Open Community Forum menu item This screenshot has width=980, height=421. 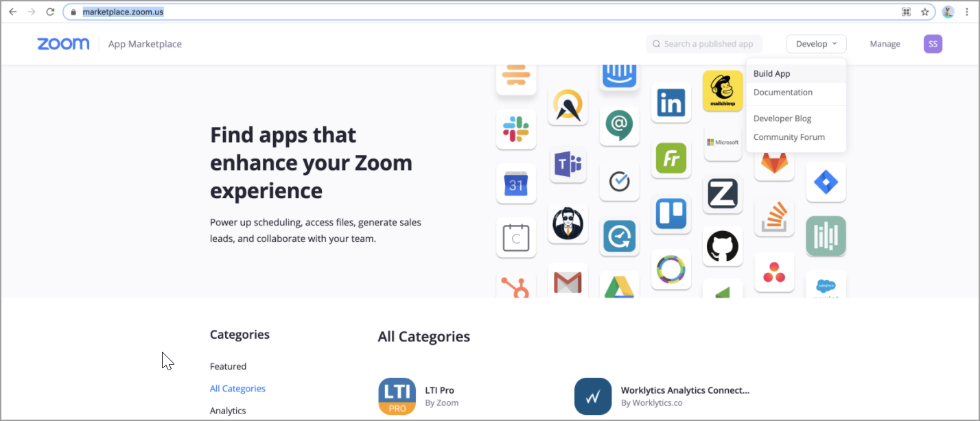pos(796,136)
